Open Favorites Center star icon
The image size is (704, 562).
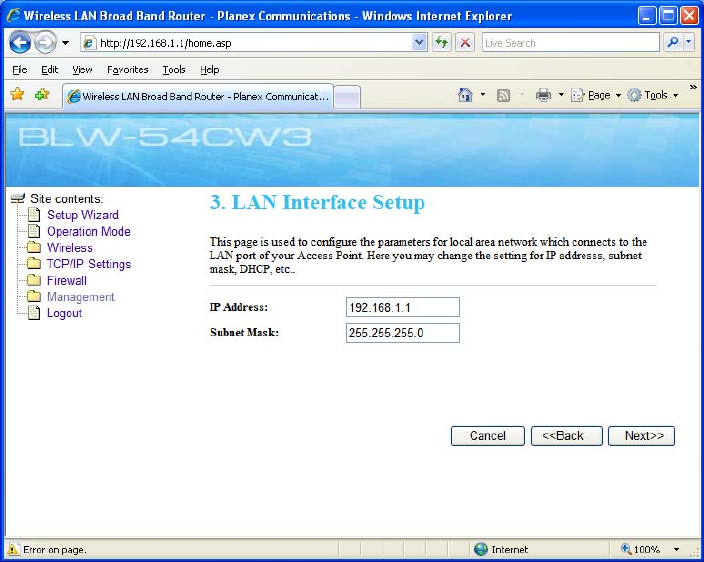tap(17, 95)
